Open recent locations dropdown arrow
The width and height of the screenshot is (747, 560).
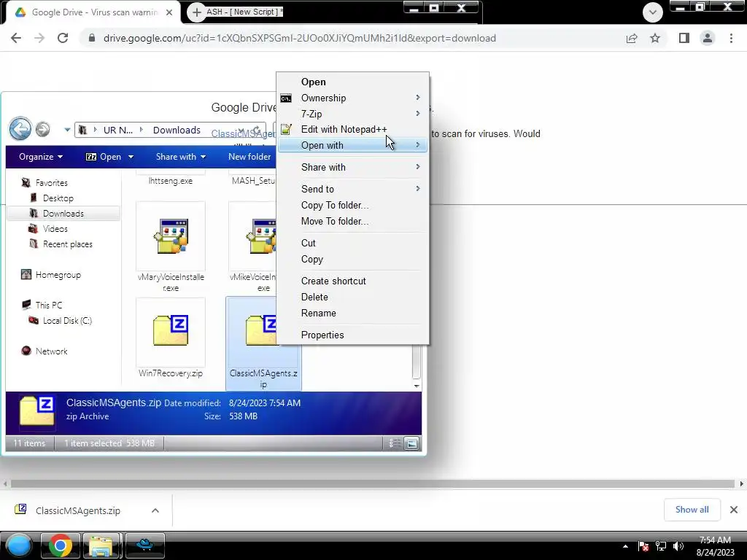click(67, 130)
